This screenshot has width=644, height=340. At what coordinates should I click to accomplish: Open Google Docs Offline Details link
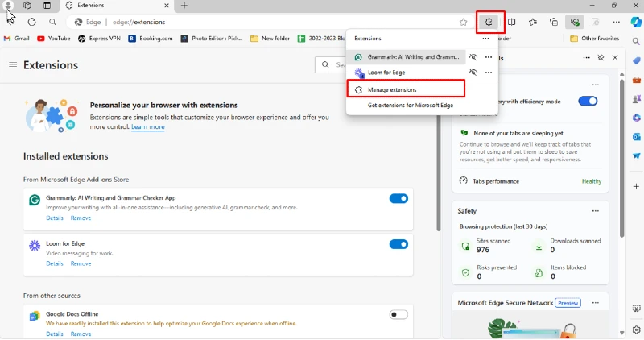coord(55,334)
